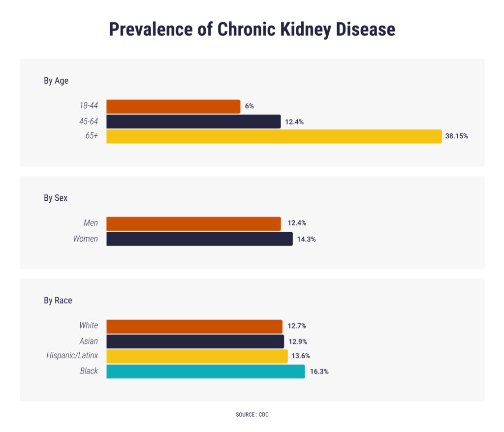This screenshot has width=504, height=432.
Task: Click the teal Black race bar
Action: pyautogui.click(x=205, y=371)
